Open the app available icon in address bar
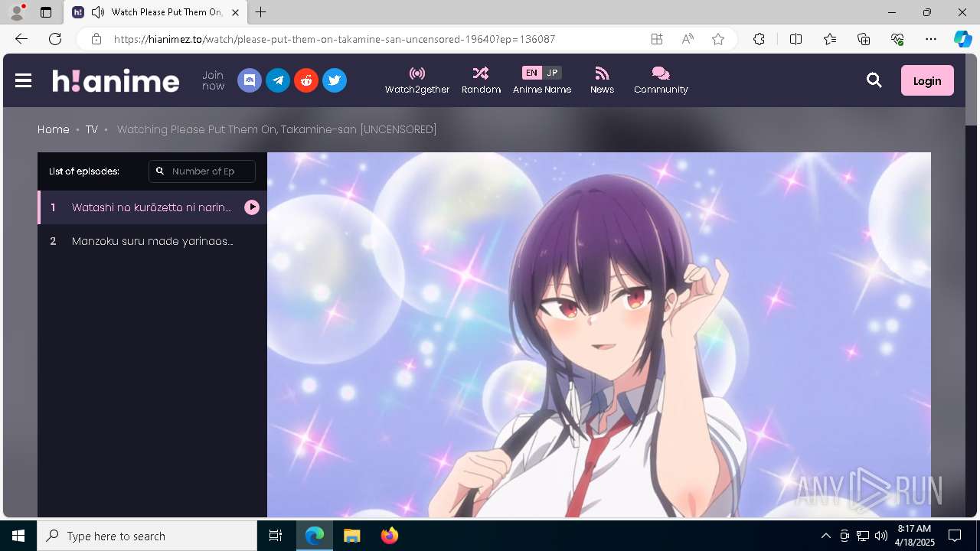Viewport: 980px width, 551px height. pos(657,39)
